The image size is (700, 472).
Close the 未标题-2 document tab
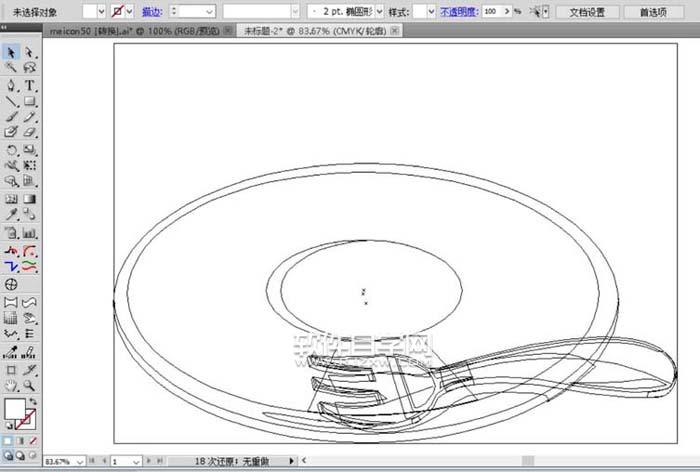point(395,30)
